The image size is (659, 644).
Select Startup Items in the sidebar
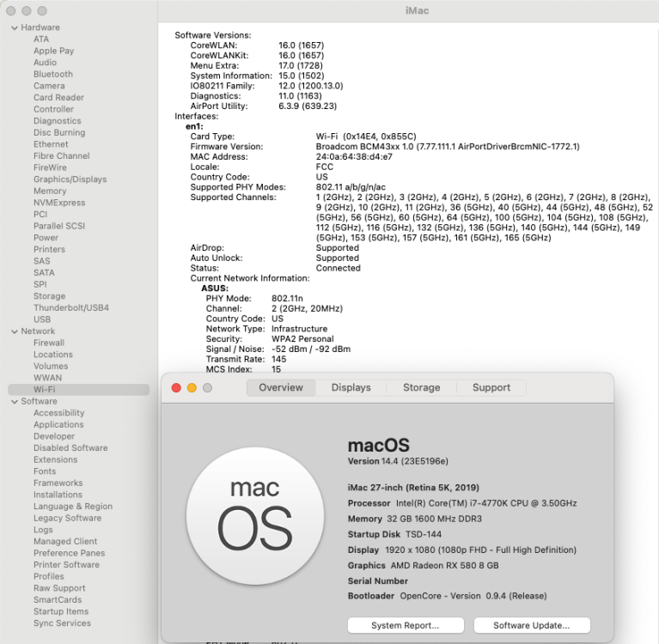click(61, 611)
